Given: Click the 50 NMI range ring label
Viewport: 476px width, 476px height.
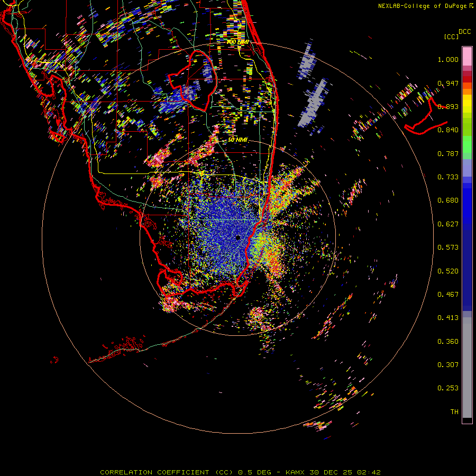Looking at the screenshot, I should (x=237, y=140).
